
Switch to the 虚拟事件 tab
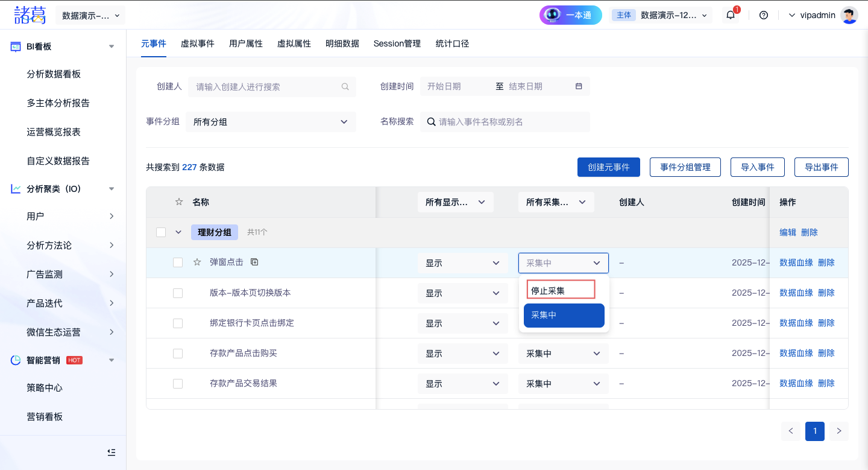(x=198, y=43)
